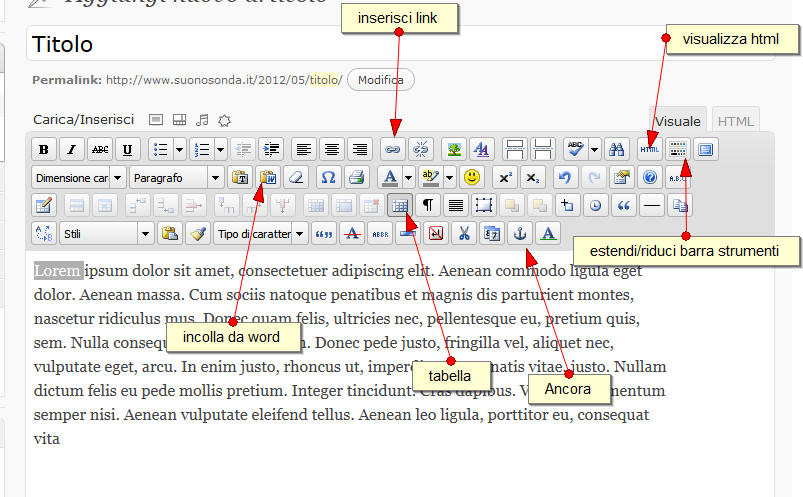Open the text color dropdown arrow

point(409,178)
